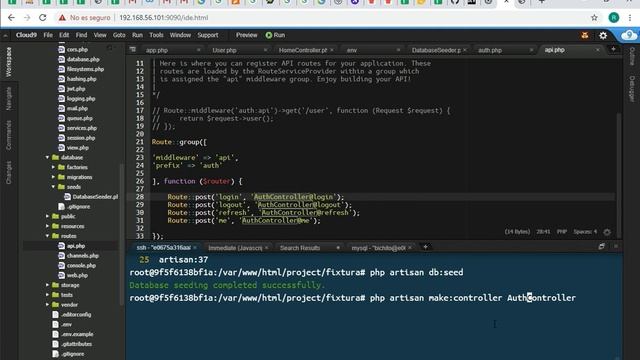Image resolution: width=640 pixels, height=360 pixels.
Task: Open editor settings gear in status bar
Action: [607, 232]
